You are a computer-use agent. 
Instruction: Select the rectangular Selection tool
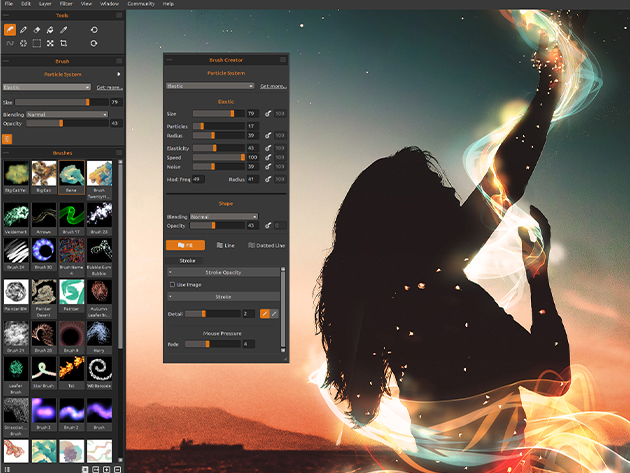pyautogui.click(x=37, y=44)
